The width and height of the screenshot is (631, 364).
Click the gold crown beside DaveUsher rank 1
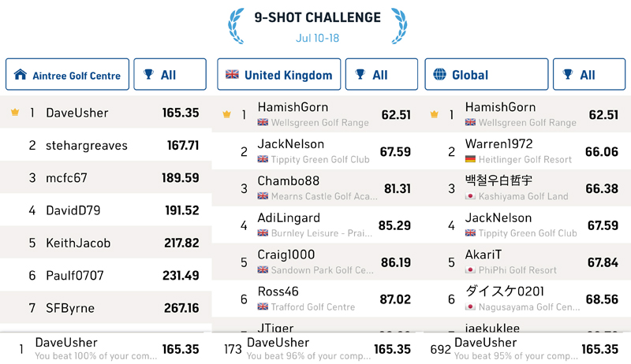click(15, 112)
